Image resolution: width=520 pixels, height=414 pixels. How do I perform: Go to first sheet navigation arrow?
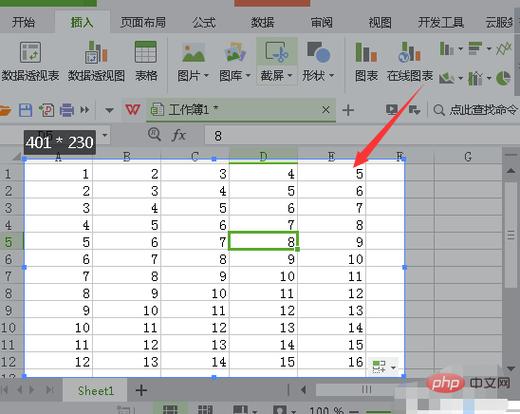click(5, 389)
